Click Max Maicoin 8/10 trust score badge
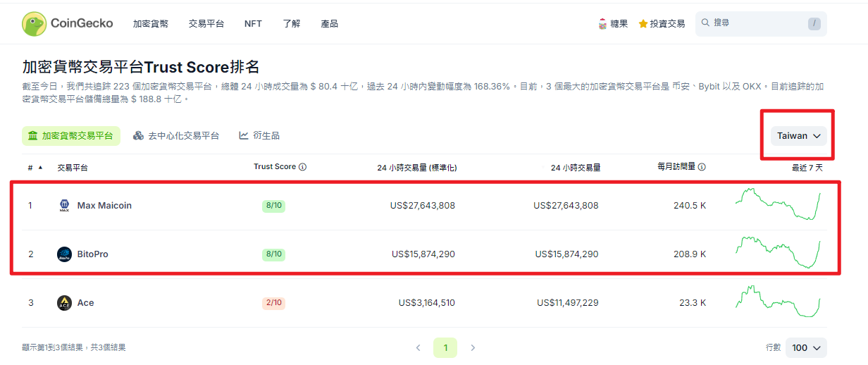Image resolution: width=868 pixels, height=365 pixels. click(x=273, y=206)
